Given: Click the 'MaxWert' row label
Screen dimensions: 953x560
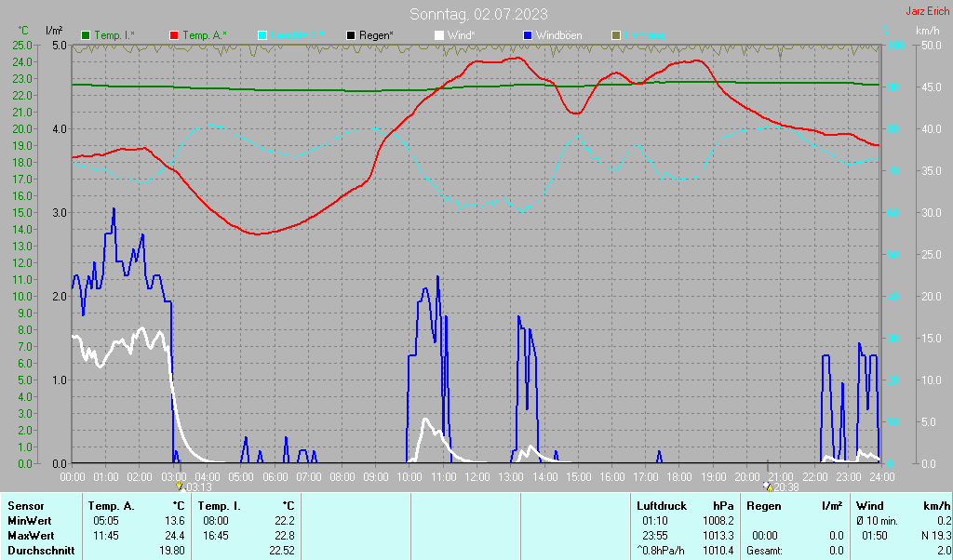Looking at the screenshot, I should click(31, 537).
